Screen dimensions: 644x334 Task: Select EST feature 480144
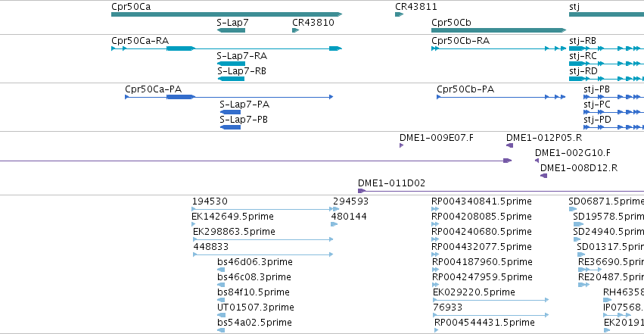tap(334, 224)
